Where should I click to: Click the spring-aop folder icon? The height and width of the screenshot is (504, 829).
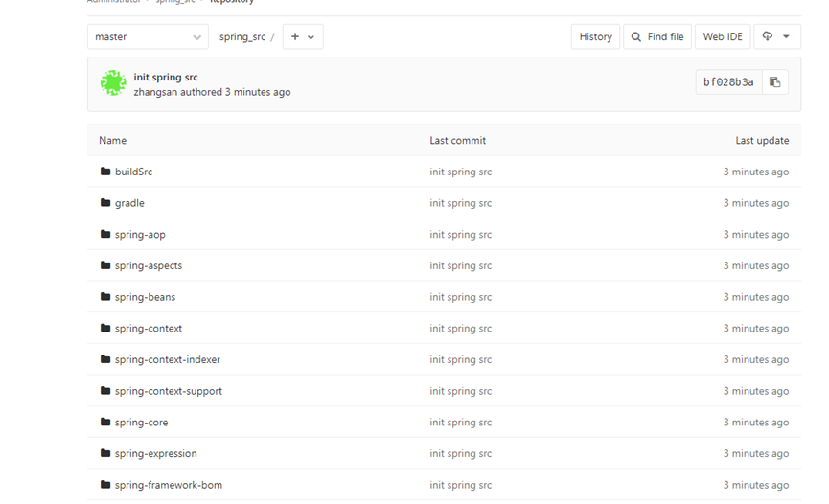coord(105,234)
